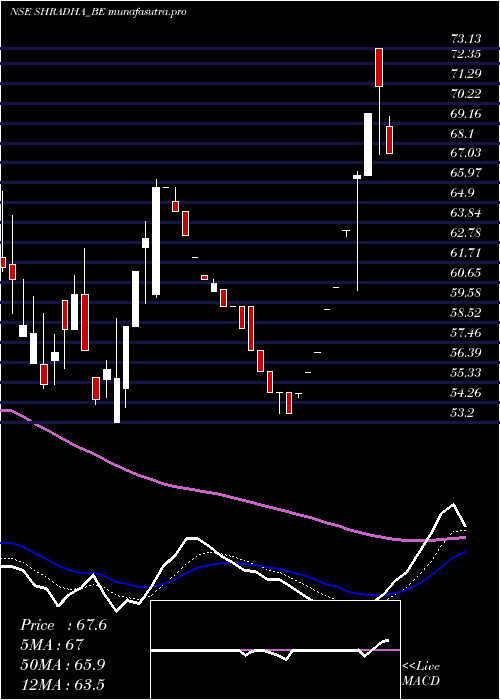Select the 50MA : 65.9 readout
Screen dimensions: 500x700
point(63,665)
